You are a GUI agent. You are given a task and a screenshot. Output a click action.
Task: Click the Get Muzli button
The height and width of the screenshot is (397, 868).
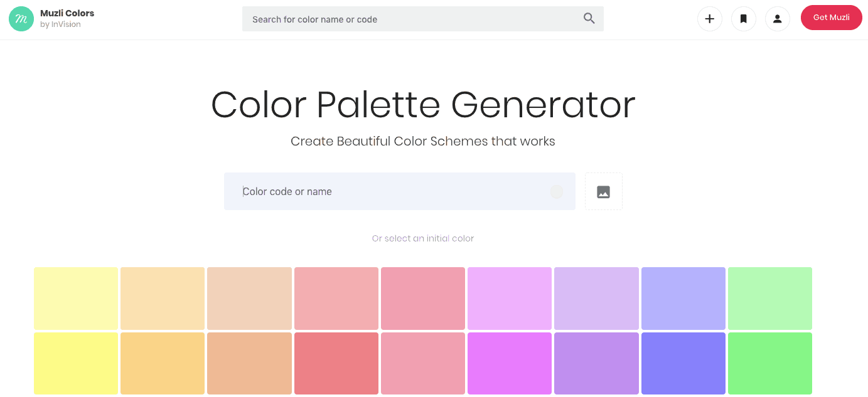coord(832,18)
